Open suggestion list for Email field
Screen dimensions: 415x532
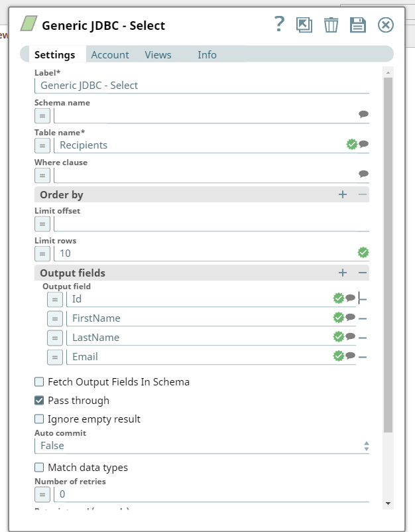click(x=351, y=356)
